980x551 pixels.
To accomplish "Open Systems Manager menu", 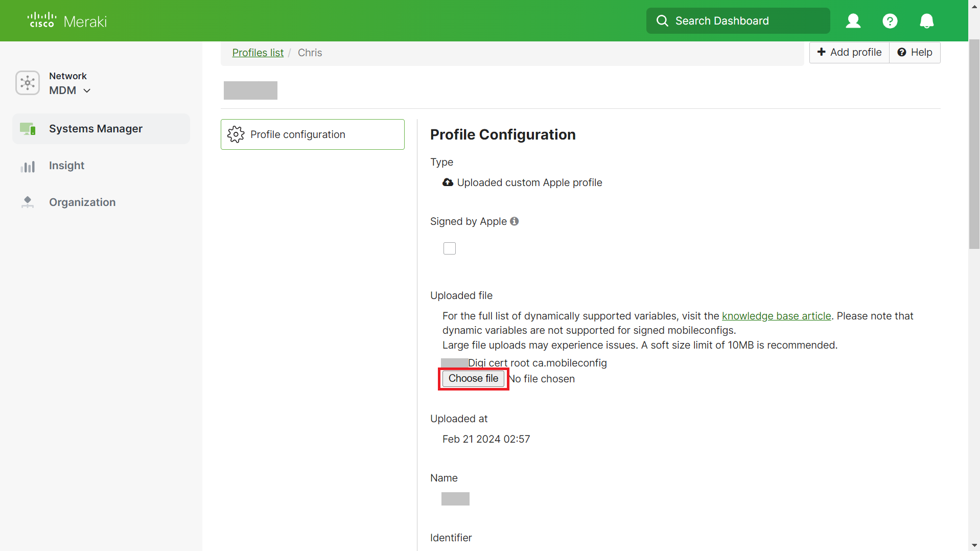I will (x=101, y=129).
